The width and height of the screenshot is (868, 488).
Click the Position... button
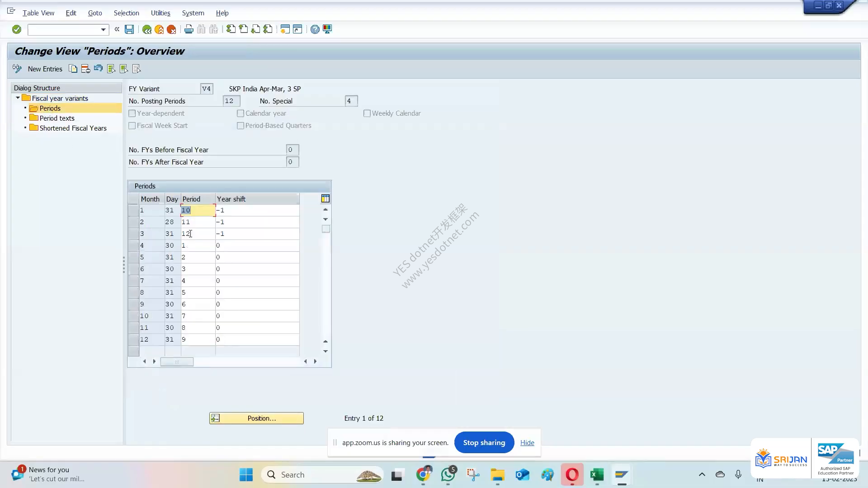256,418
